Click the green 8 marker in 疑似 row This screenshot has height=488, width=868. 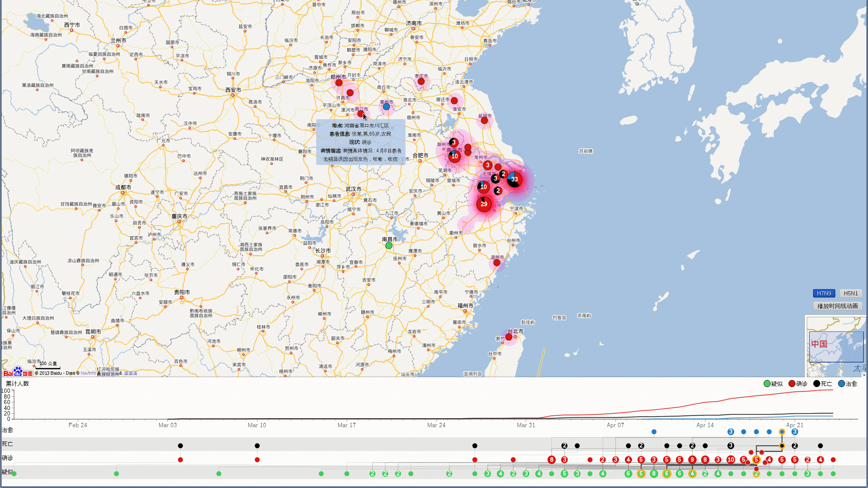[x=654, y=474]
